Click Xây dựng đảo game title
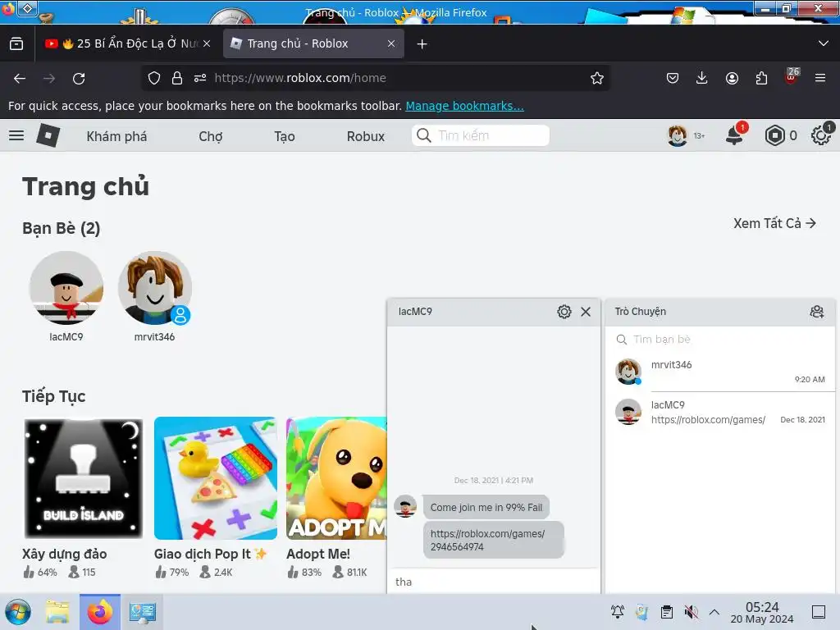 click(x=64, y=554)
